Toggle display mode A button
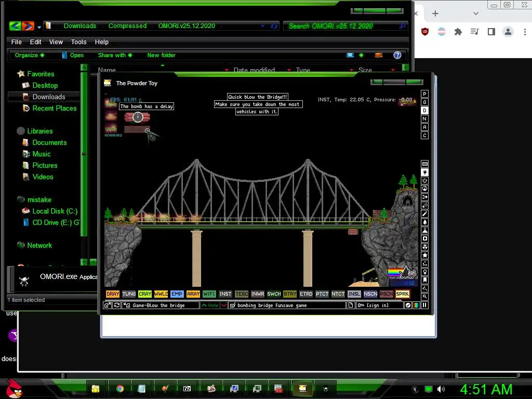This screenshot has height=399, width=532. [x=424, y=127]
